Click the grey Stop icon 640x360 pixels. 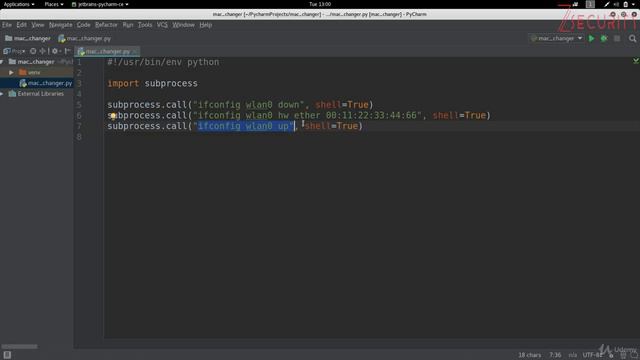[617, 38]
